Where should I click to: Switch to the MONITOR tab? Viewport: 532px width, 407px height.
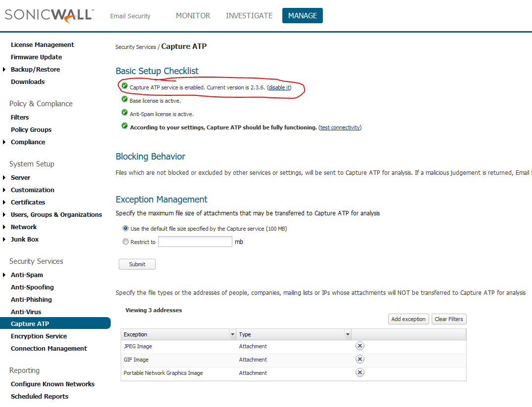[193, 16]
